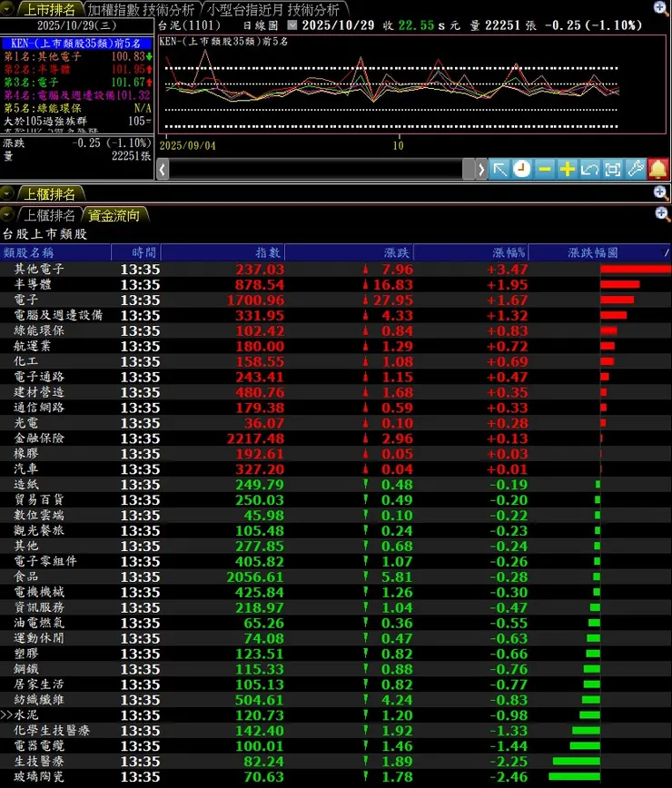
Task: Click the date 2025/10/29(三) label
Action: click(x=76, y=25)
